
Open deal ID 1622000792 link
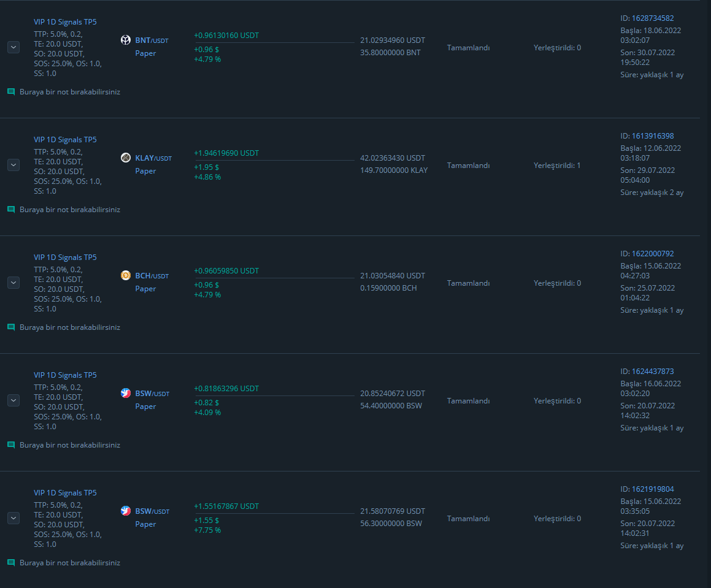coord(653,253)
